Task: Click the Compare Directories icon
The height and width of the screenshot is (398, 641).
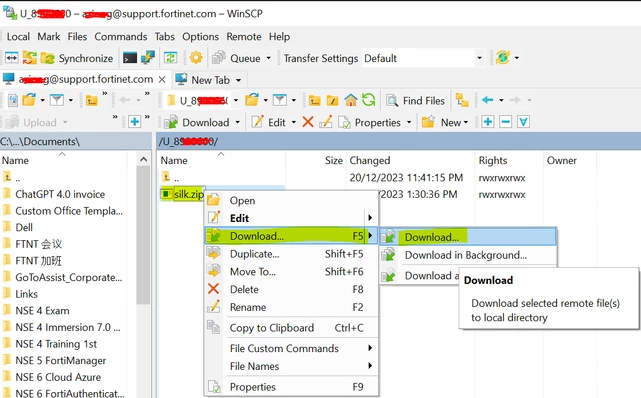Action: pyautogui.click(x=11, y=58)
